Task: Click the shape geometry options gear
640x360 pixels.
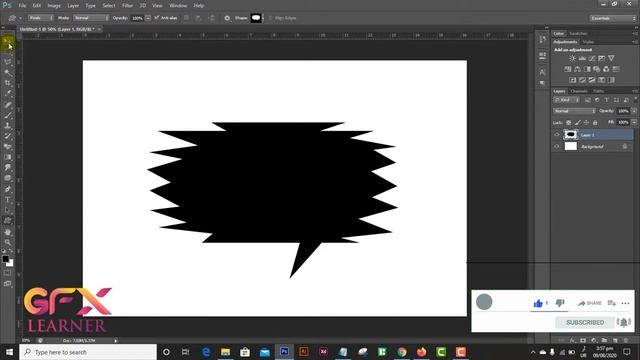Action: click(227, 18)
